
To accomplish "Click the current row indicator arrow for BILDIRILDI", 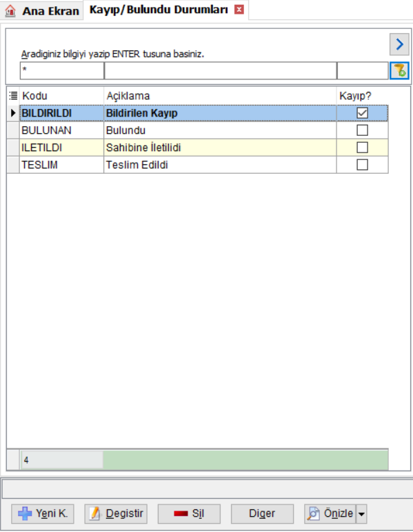I will [x=13, y=113].
